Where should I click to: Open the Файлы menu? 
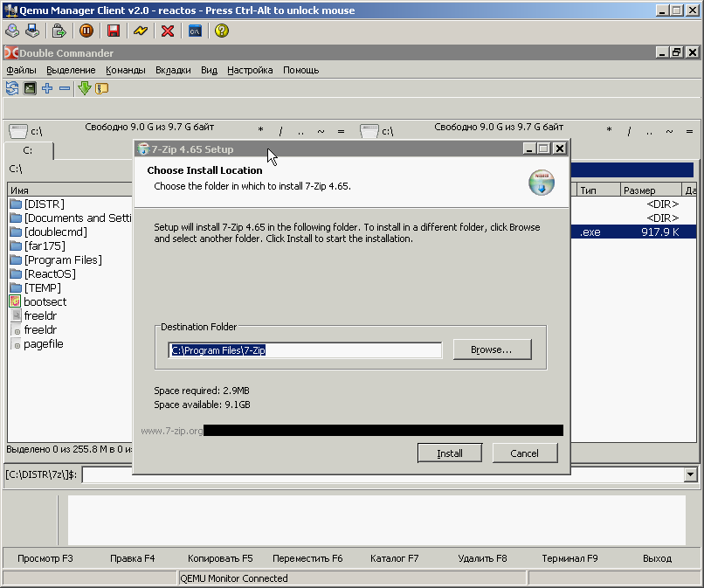click(x=21, y=70)
